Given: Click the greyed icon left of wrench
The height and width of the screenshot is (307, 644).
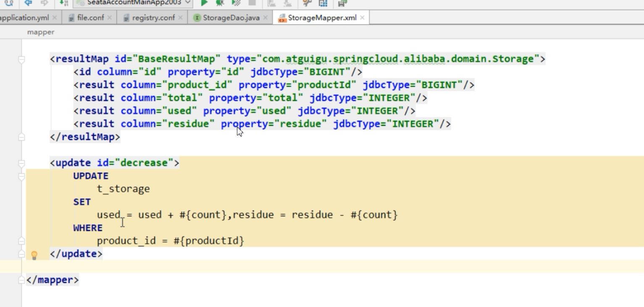Looking at the screenshot, I should 288,3.
